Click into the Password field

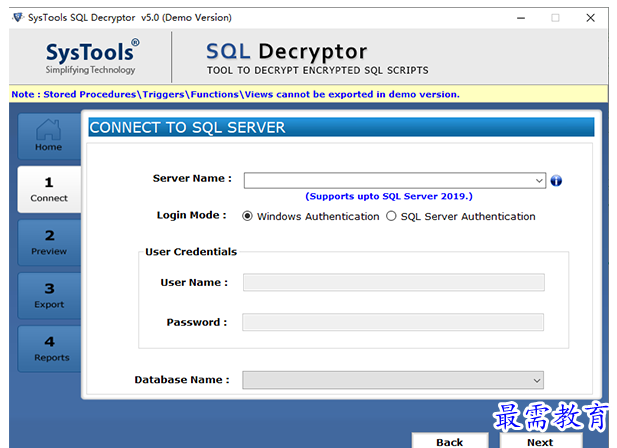click(x=393, y=322)
